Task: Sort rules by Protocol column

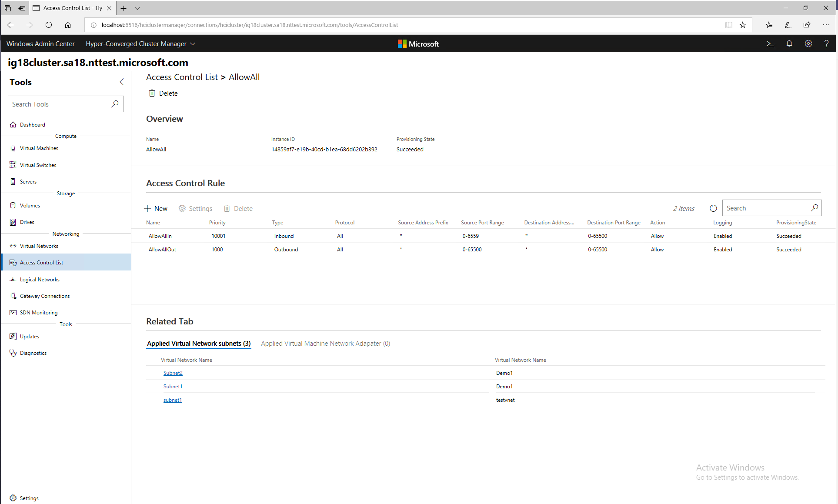Action: point(345,223)
